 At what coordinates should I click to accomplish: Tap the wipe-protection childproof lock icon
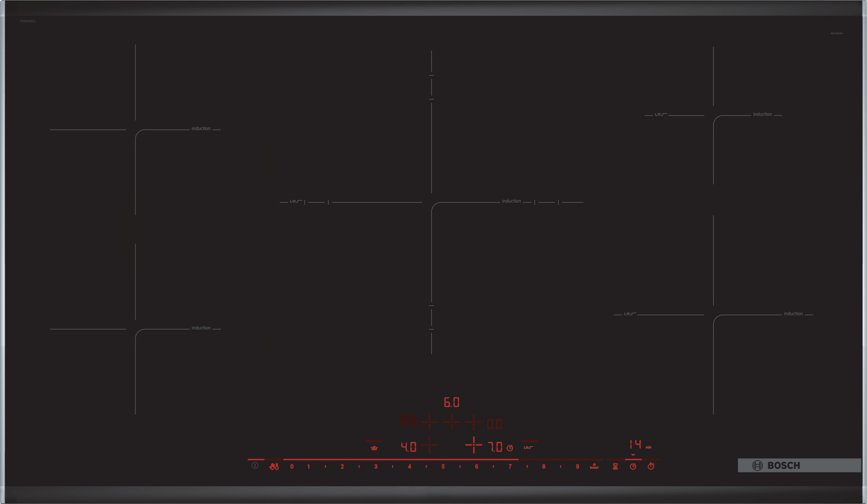click(x=274, y=467)
